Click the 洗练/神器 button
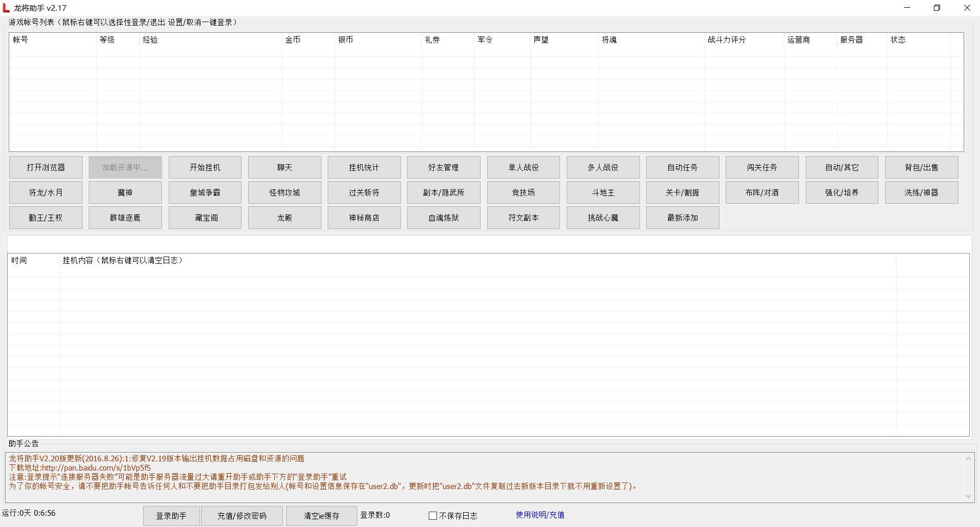Screen dimensions: 980x527 [922, 192]
